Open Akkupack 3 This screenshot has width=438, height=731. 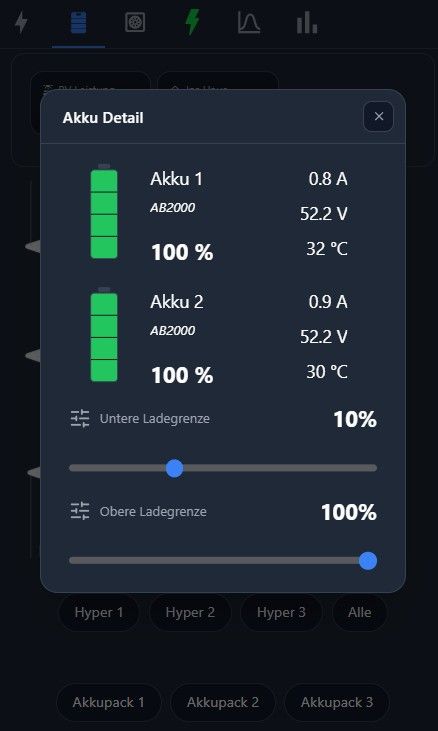coord(337,702)
